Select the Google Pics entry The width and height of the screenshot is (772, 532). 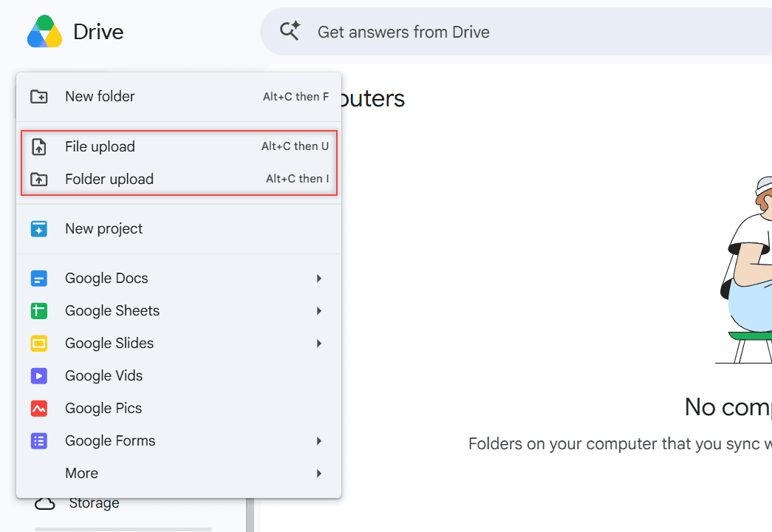pyautogui.click(x=179, y=409)
